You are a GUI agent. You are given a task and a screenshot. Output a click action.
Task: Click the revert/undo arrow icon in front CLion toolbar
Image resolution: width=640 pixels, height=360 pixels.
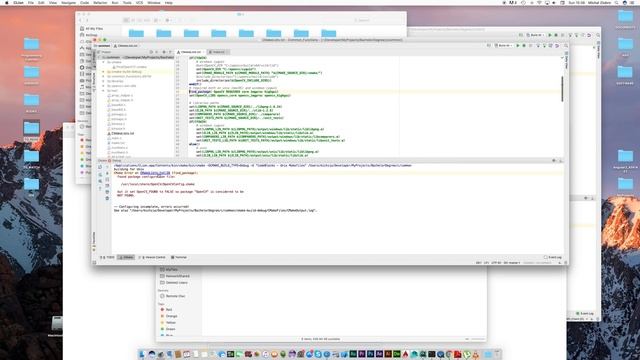click(557, 46)
